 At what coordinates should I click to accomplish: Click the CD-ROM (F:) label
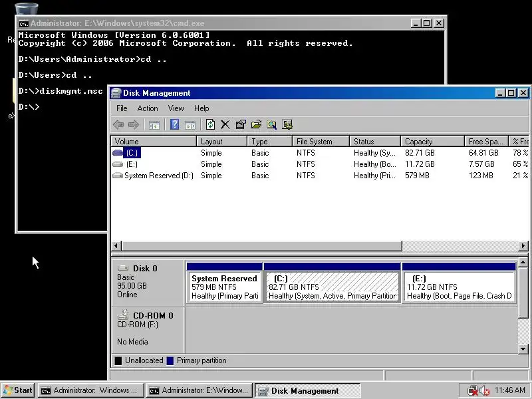point(138,325)
